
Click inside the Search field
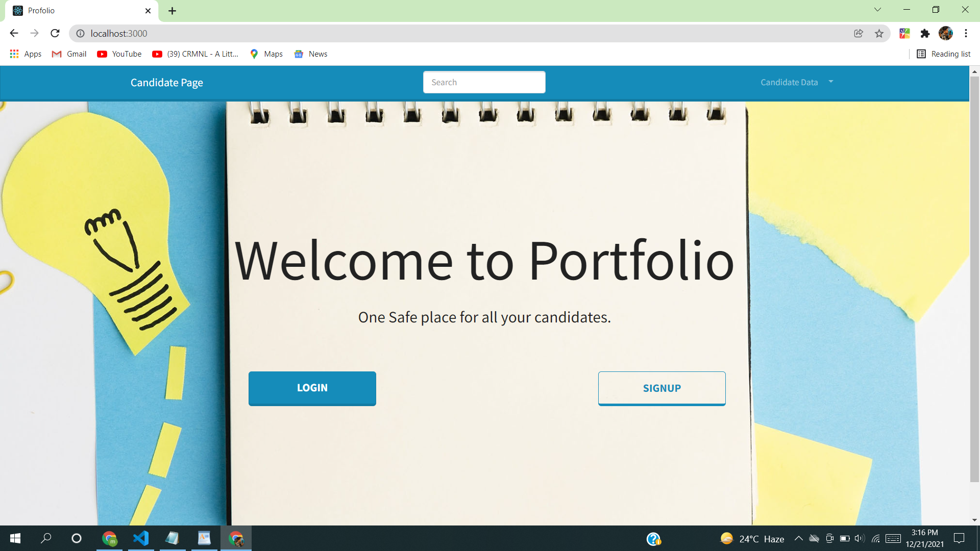(484, 82)
